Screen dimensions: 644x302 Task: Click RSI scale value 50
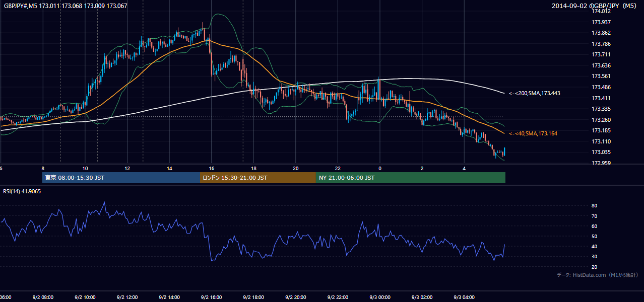pos(594,236)
